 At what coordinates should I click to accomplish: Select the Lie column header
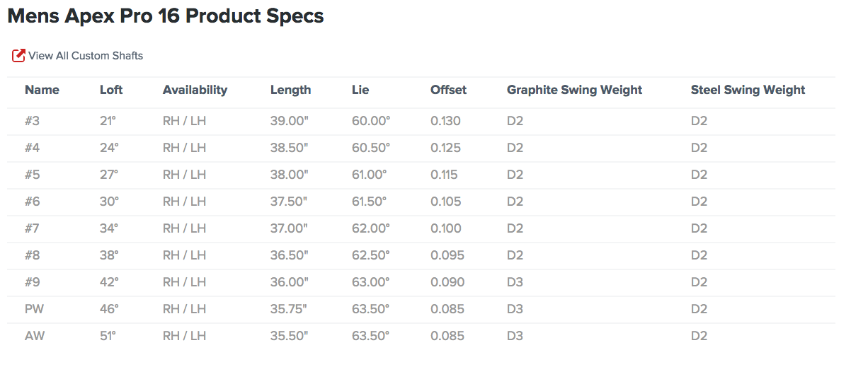pyautogui.click(x=360, y=90)
